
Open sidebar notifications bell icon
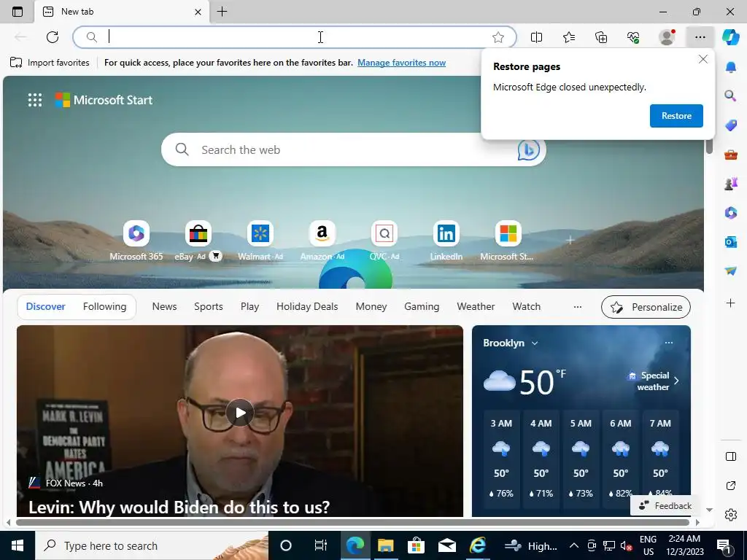click(x=730, y=67)
